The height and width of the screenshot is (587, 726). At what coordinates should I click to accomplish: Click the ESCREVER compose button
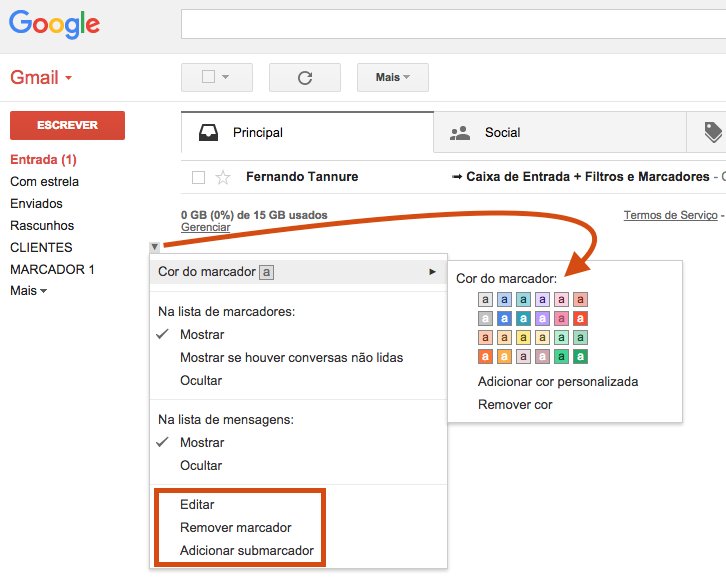pyautogui.click(x=68, y=125)
